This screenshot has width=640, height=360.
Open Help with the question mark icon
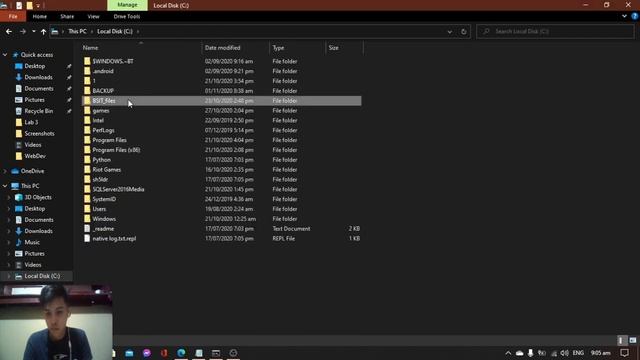pos(635,16)
